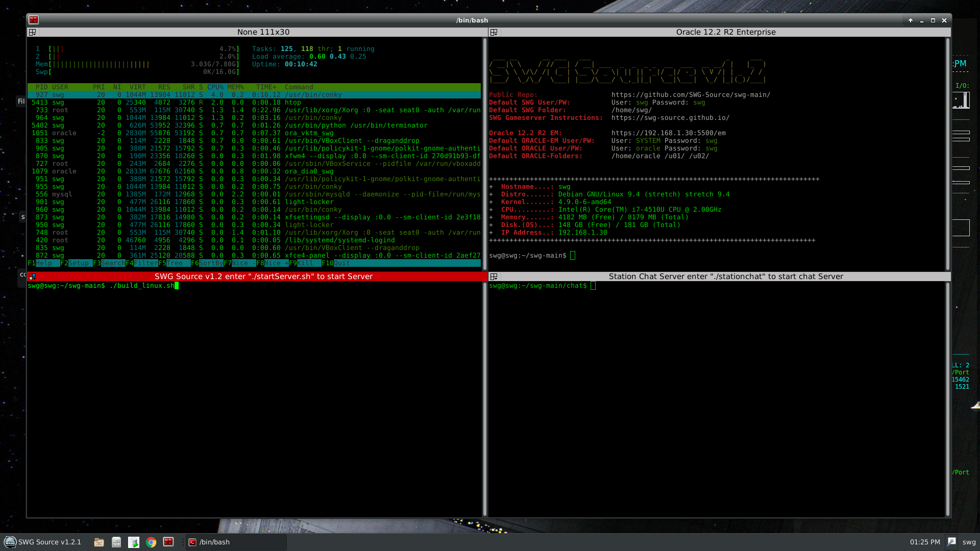Open the file cabinet launcher in the taskbar

pyautogui.click(x=116, y=542)
